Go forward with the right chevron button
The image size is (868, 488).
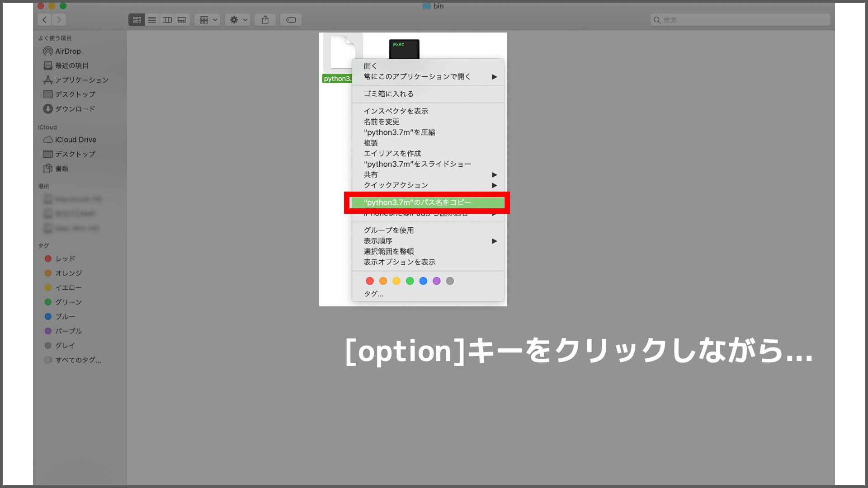tap(59, 19)
